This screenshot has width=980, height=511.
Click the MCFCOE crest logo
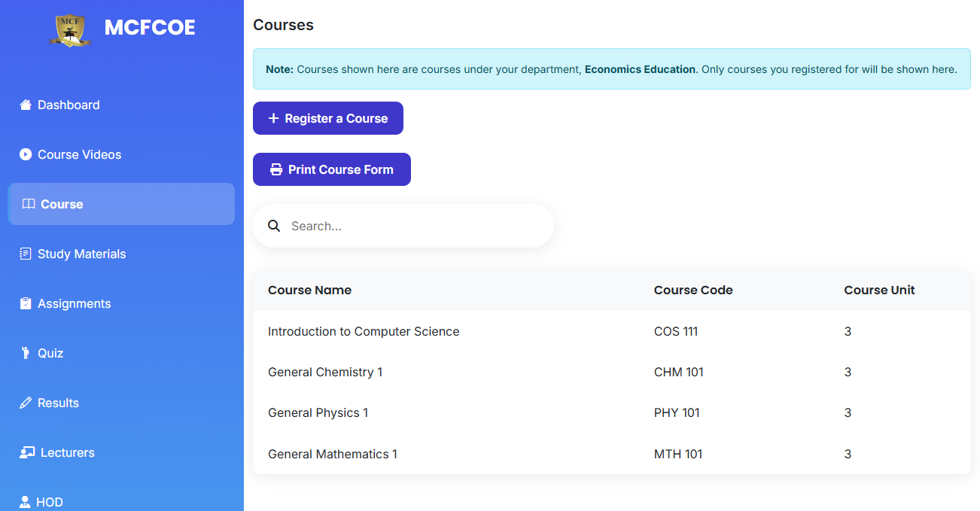click(71, 29)
